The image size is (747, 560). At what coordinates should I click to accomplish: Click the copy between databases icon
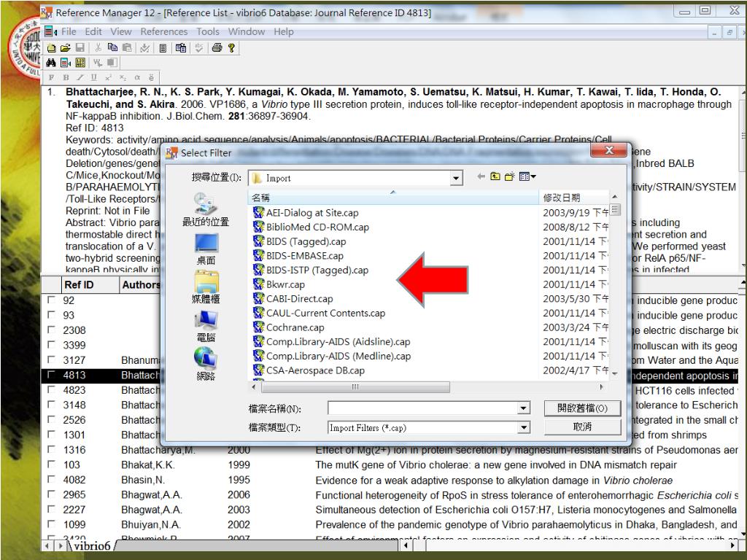tap(181, 47)
